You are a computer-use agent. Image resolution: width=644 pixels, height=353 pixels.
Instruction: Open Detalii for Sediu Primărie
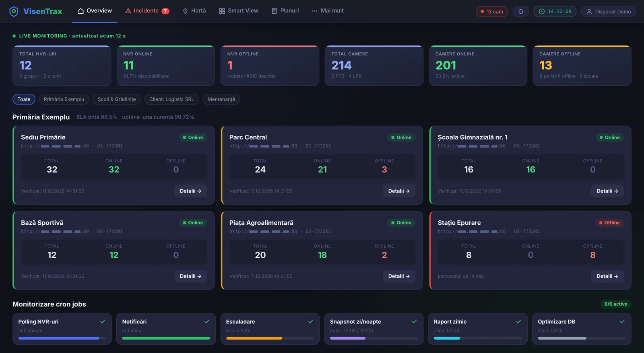(190, 191)
